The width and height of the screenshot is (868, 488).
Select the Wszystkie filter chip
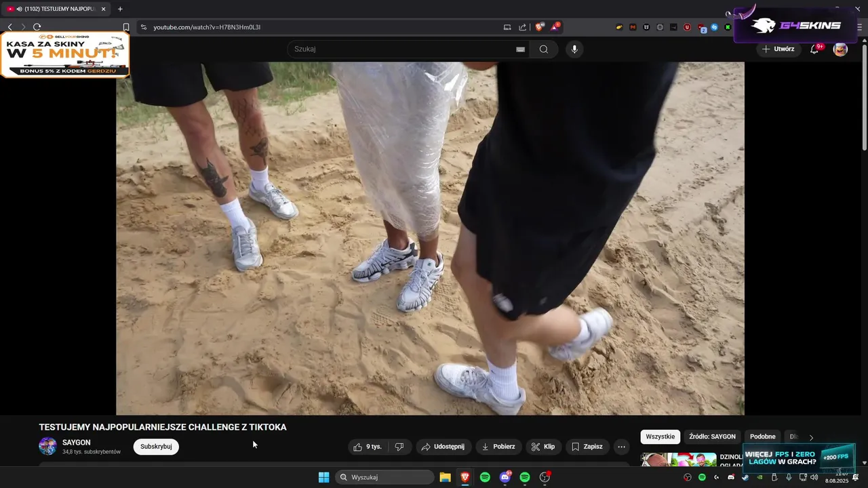point(660,436)
